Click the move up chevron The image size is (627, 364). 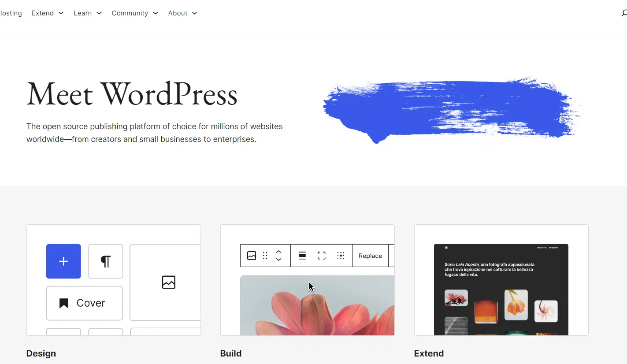(278, 252)
